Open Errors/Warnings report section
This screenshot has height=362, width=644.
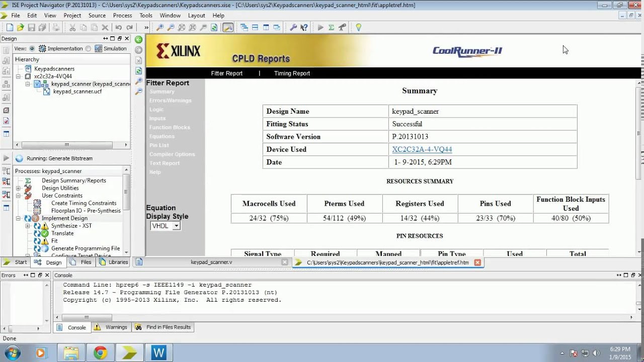click(170, 101)
